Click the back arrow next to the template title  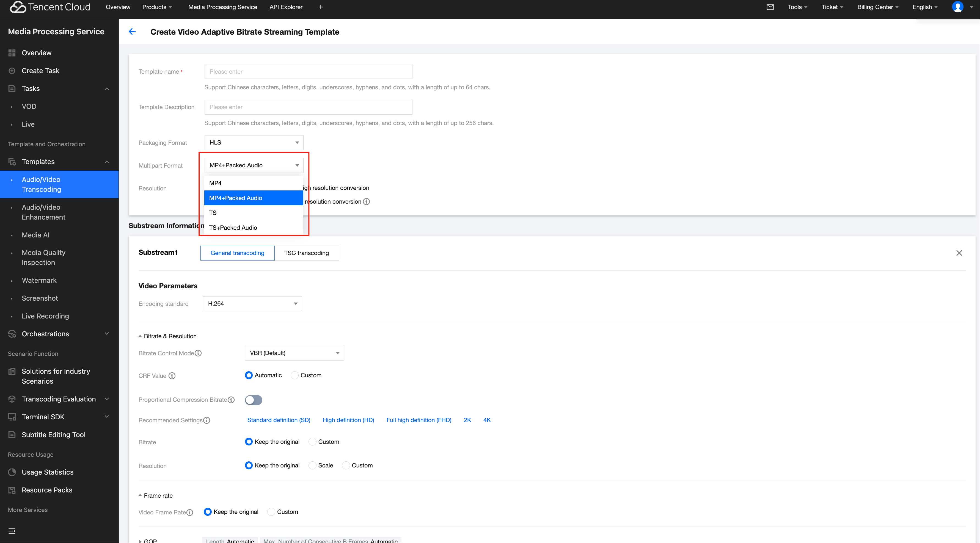[x=132, y=32]
